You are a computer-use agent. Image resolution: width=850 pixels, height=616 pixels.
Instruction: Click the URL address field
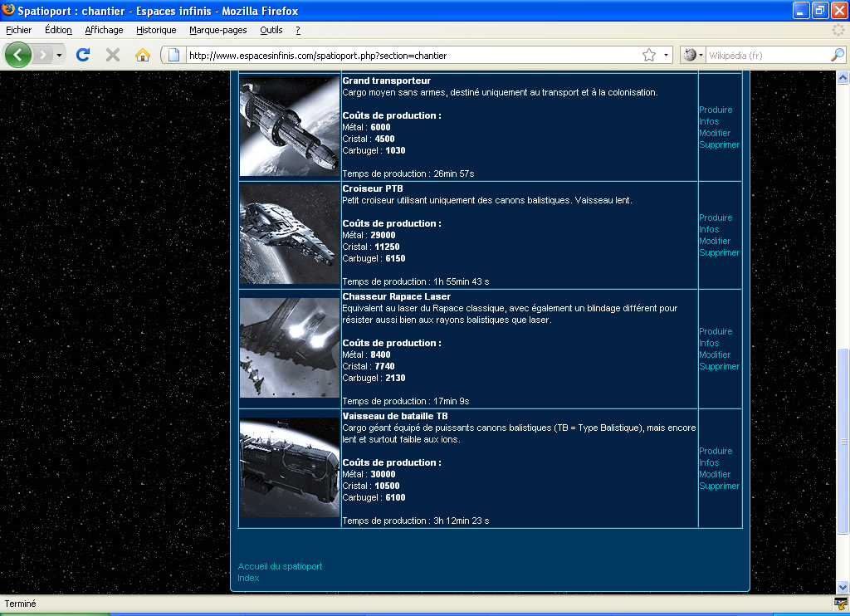point(413,56)
